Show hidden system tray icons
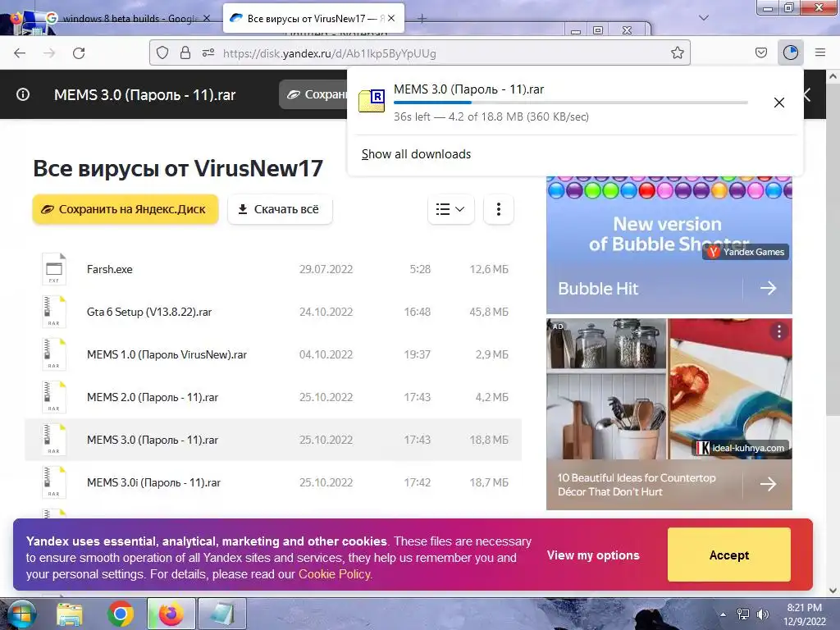 (724, 614)
